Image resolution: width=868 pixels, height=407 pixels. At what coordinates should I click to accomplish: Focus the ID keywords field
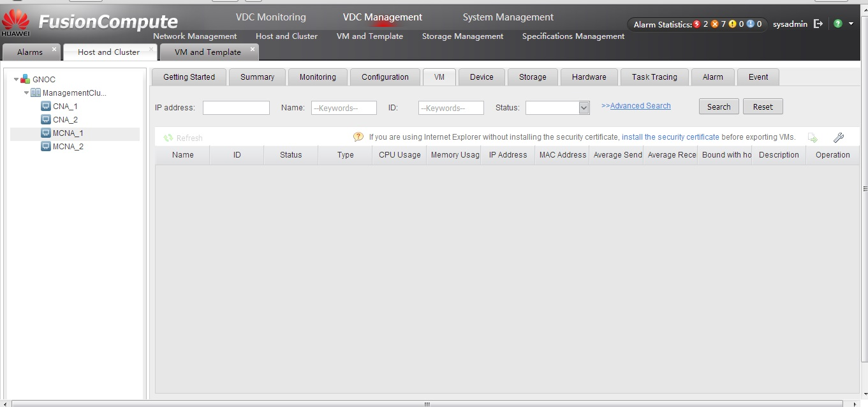click(x=451, y=108)
